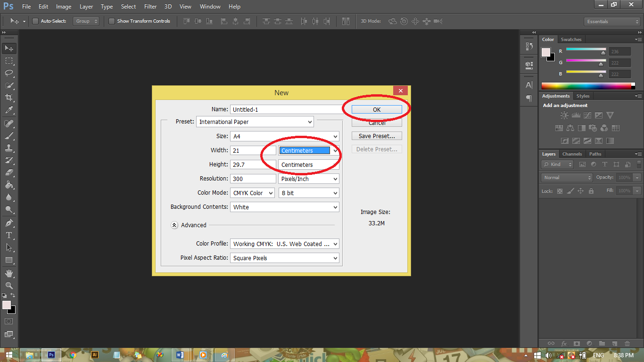Screen dimensions: 644x362
Task: Select the Pen tool
Action: (x=9, y=222)
